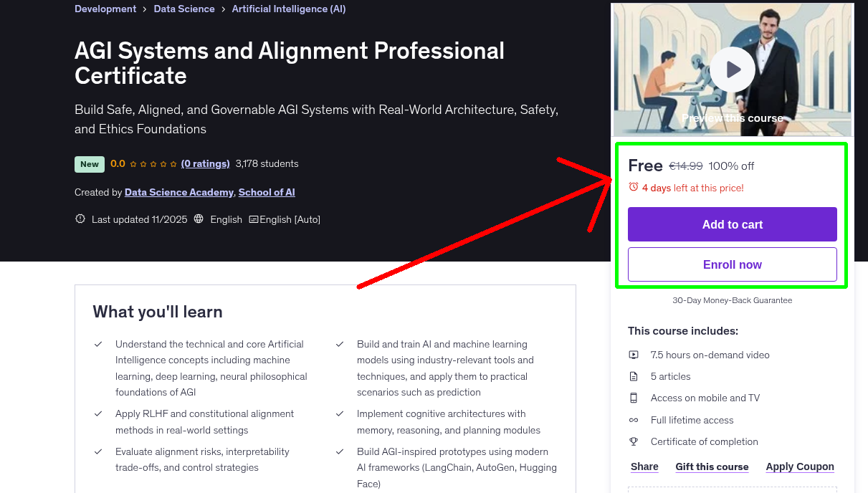Click the mobile and TV access icon
The height and width of the screenshot is (493, 868).
634,398
